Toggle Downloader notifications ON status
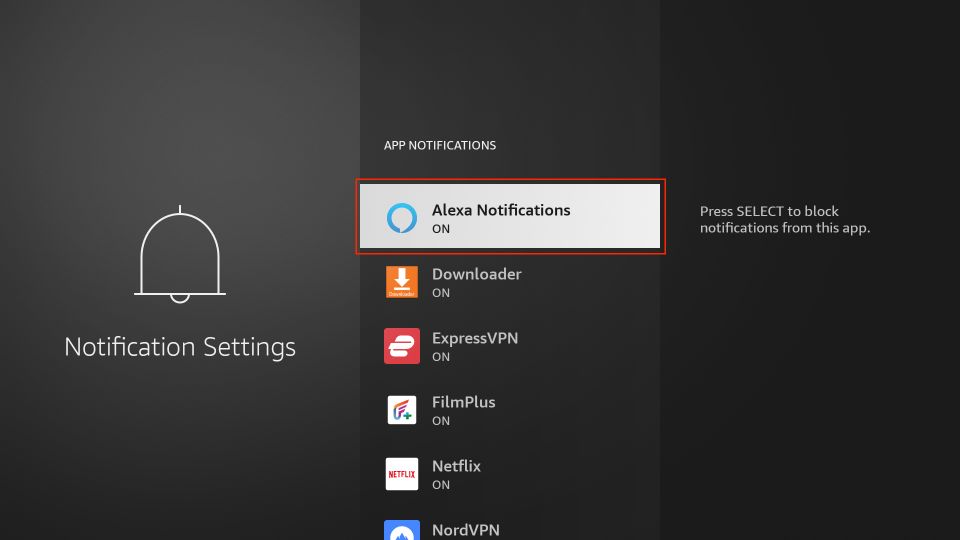Viewport: 960px width, 540px height. pyautogui.click(x=441, y=293)
